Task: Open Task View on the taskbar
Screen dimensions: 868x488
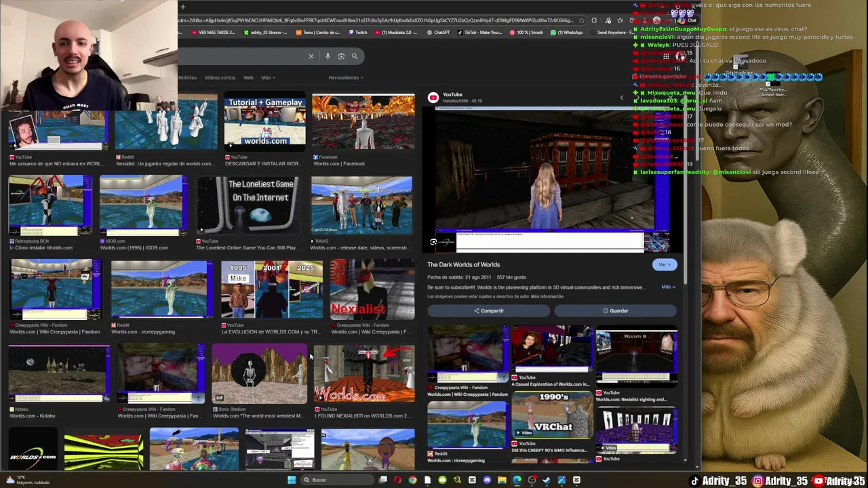Action: pyautogui.click(x=382, y=480)
